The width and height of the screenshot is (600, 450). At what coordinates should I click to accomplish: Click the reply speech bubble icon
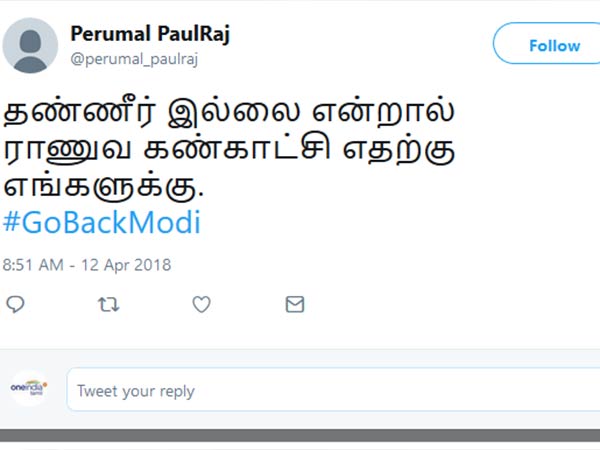click(x=15, y=304)
